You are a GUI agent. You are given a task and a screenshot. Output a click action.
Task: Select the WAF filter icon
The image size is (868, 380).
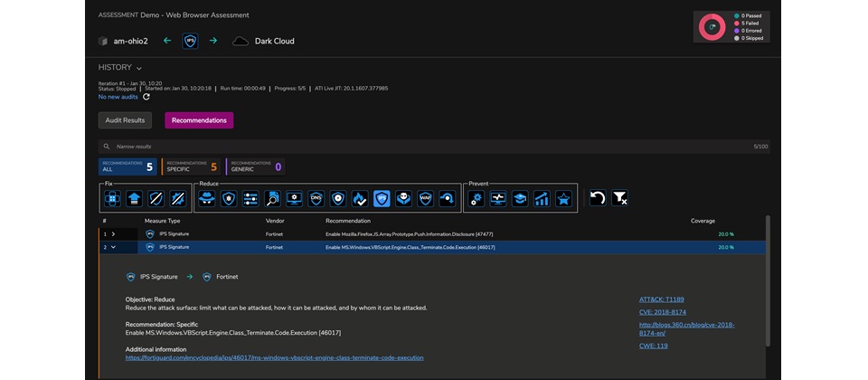point(425,198)
